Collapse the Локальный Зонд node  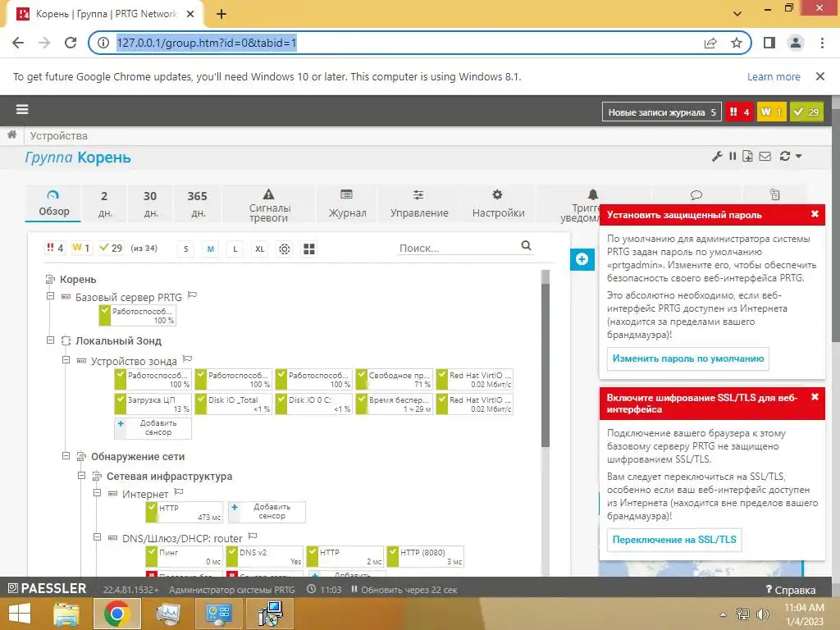tap(50, 340)
